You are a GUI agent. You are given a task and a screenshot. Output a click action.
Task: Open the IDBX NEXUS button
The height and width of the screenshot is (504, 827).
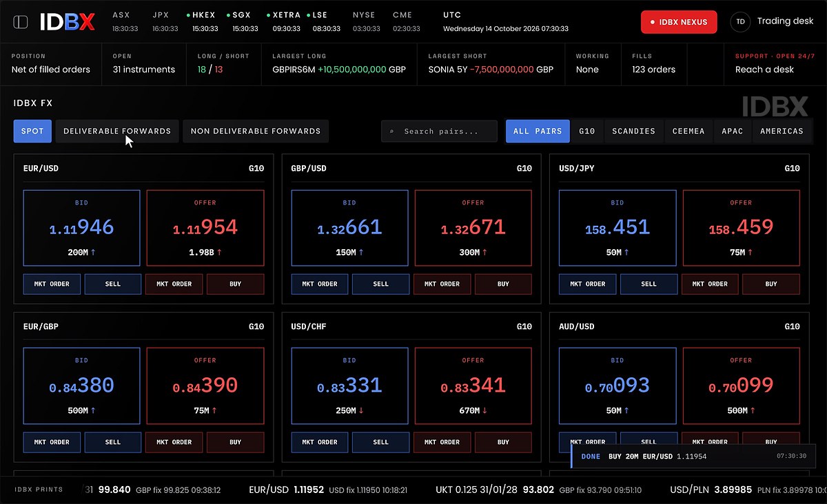[x=679, y=22]
